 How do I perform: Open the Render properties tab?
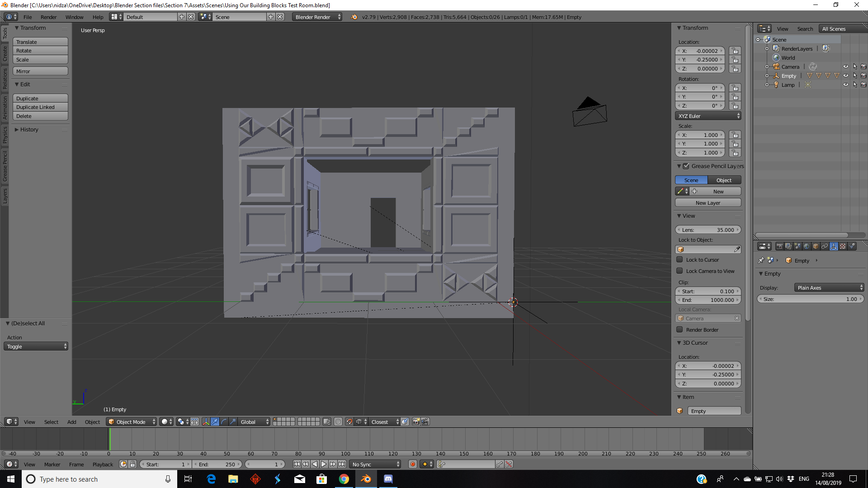click(x=779, y=247)
